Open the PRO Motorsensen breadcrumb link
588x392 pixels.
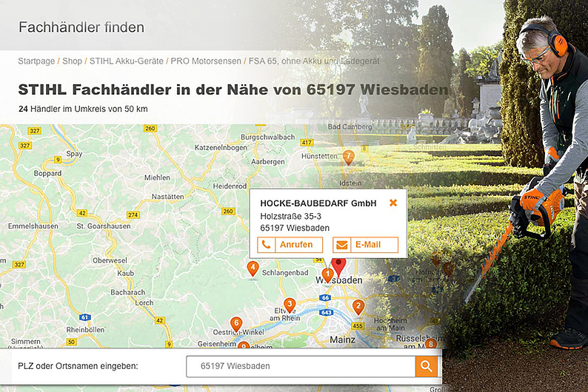point(206,61)
